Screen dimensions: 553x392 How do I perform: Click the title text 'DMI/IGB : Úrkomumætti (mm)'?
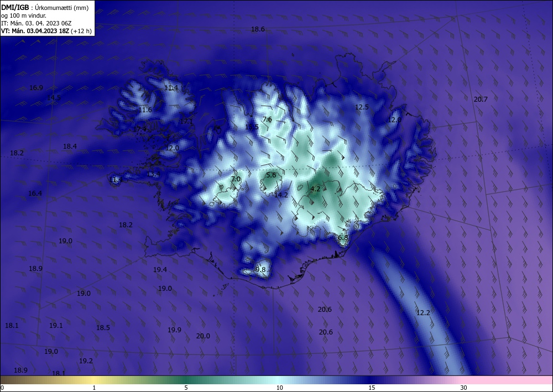pos(45,8)
